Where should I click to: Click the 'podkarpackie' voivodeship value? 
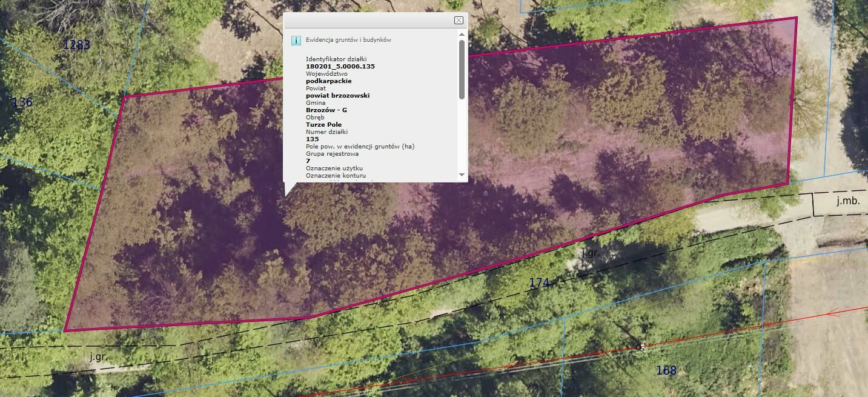[x=329, y=81]
